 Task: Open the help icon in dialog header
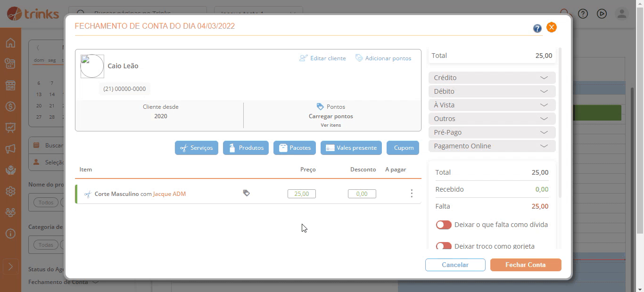click(537, 28)
